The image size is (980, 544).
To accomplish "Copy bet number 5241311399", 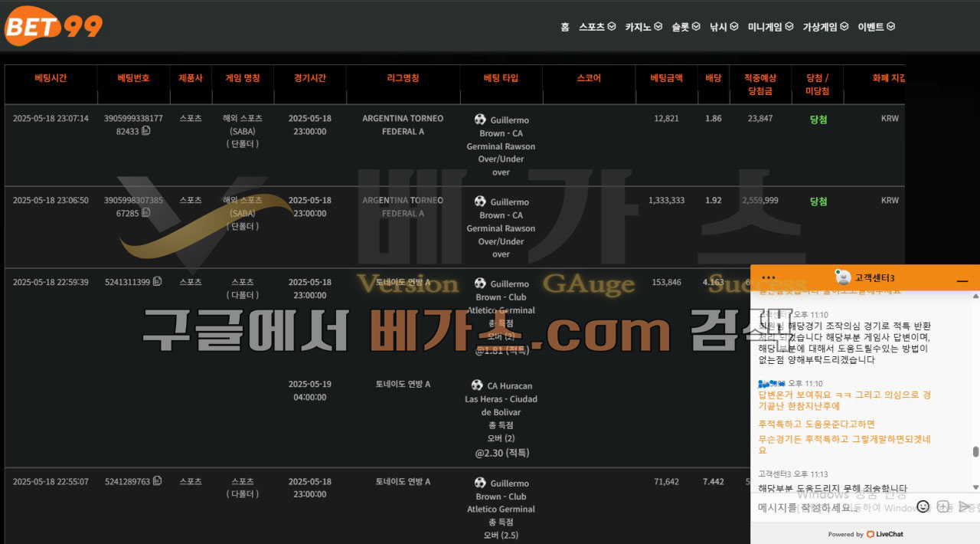I will 157,282.
